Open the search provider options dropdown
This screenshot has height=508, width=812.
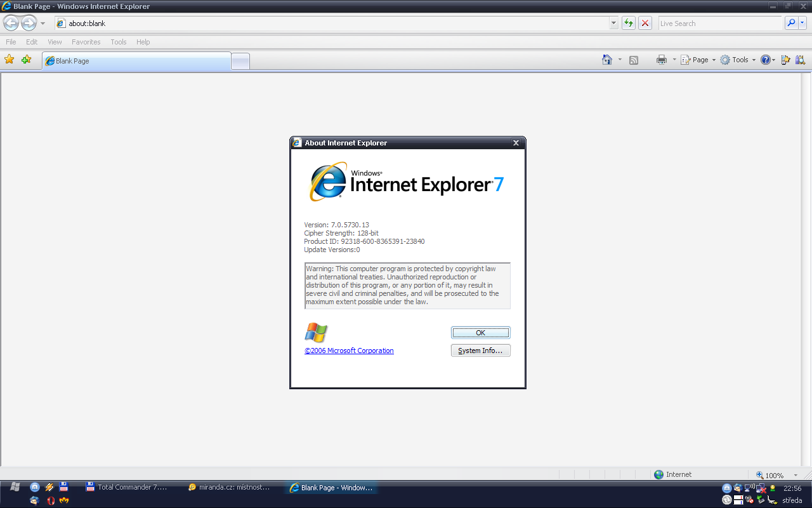click(802, 23)
